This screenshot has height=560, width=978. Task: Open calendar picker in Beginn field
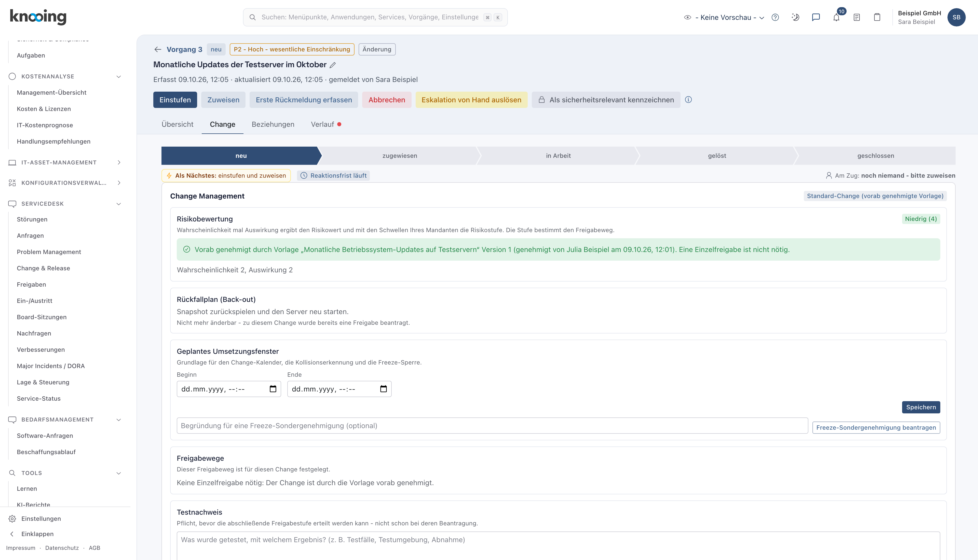273,389
